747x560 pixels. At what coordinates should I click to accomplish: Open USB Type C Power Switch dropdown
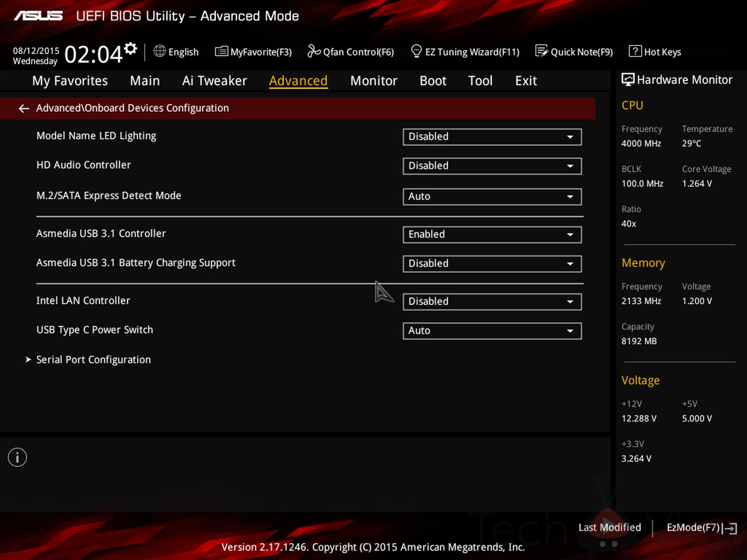tap(492, 331)
